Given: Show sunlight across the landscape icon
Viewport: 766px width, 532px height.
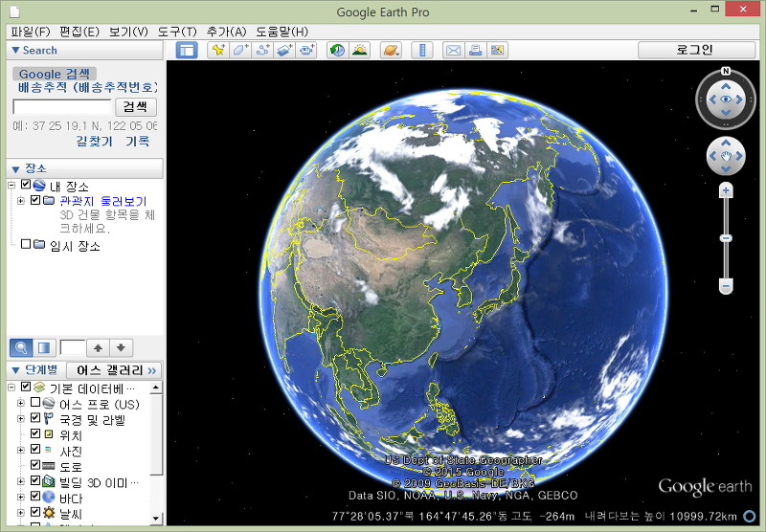Looking at the screenshot, I should pyautogui.click(x=360, y=50).
